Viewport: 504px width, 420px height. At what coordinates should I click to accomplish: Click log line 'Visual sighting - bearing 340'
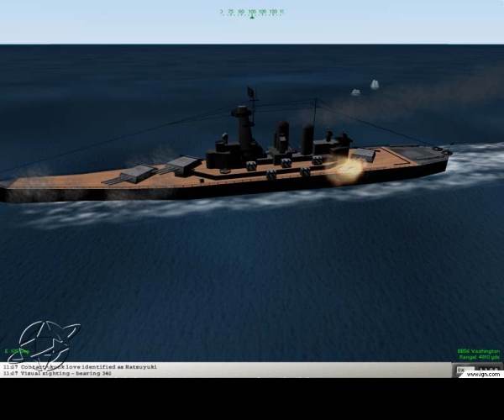57,374
